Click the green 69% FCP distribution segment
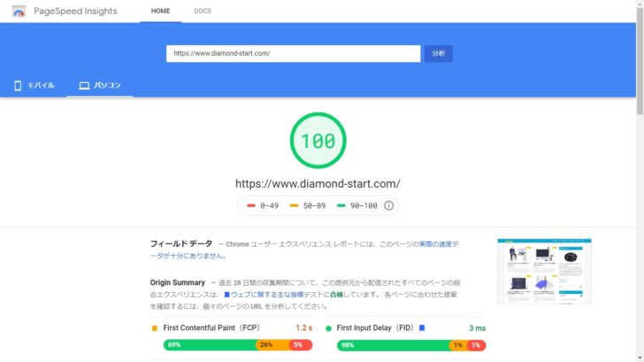This screenshot has width=644, height=362. tap(210, 345)
